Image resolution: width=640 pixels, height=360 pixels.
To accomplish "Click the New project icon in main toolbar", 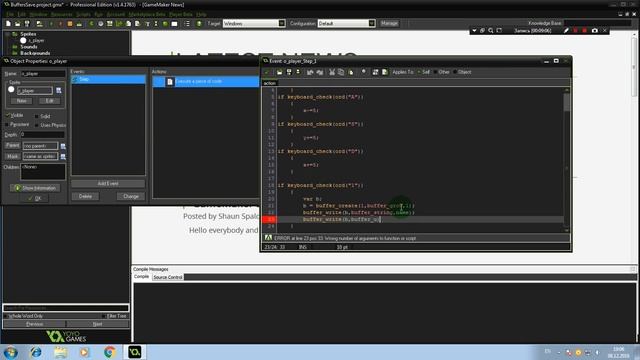I will [8, 24].
